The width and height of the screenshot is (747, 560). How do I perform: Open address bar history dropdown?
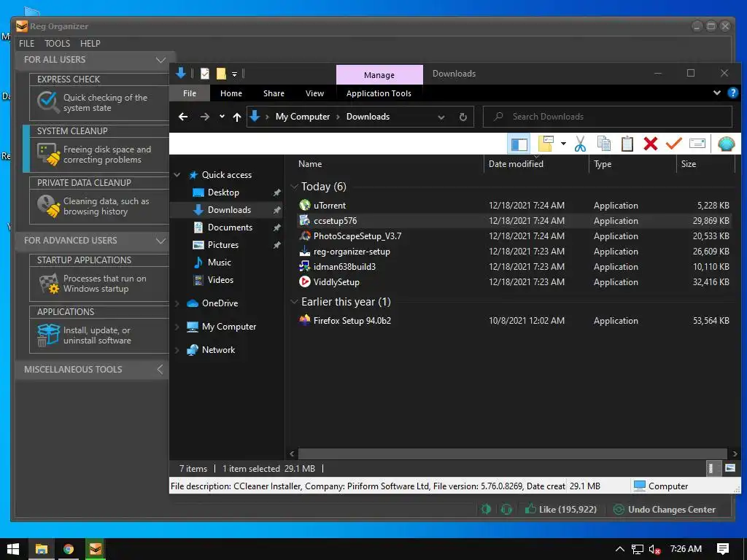[441, 117]
